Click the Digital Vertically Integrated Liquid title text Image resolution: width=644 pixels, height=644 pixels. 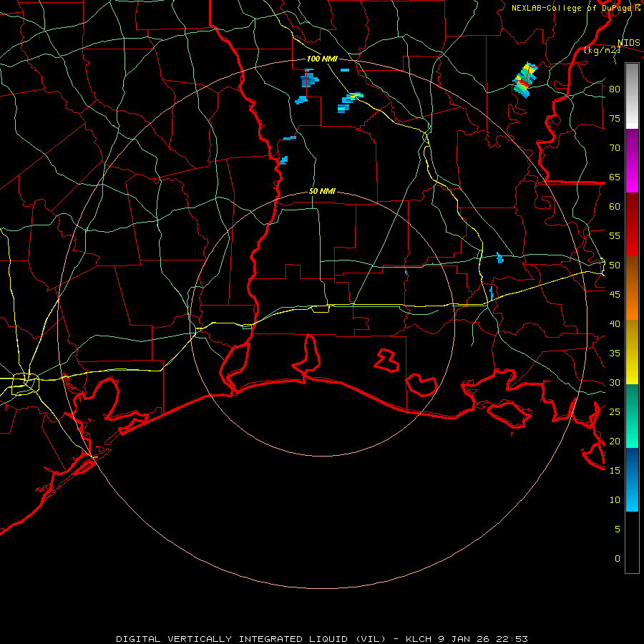251,639
